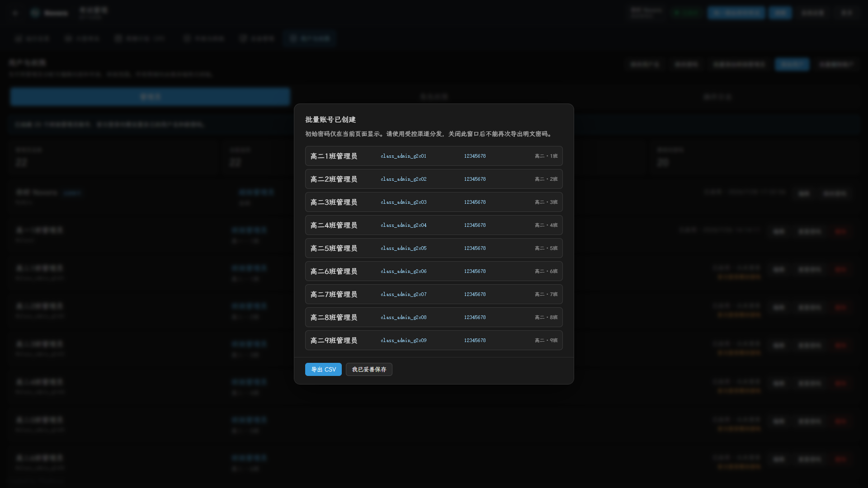This screenshot has height=488, width=868.
Task: Click the 高二9班管理员 account row
Action: pos(434,340)
